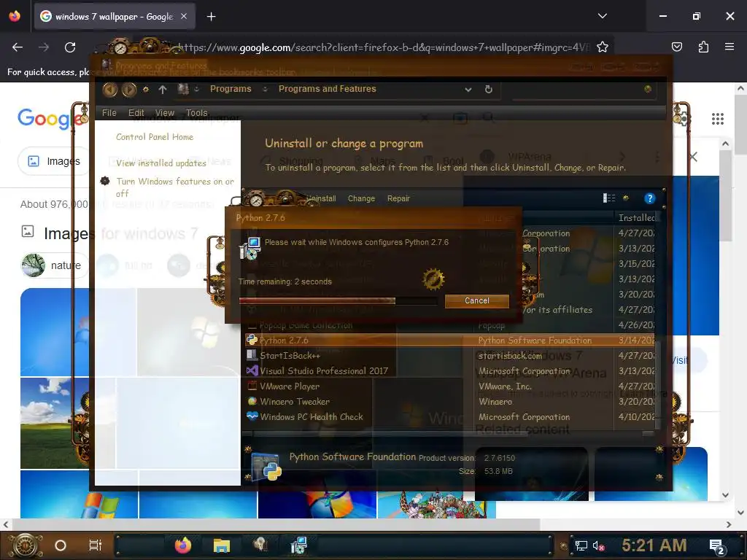Click the Repair toolbar button
The image size is (747, 560).
click(398, 198)
